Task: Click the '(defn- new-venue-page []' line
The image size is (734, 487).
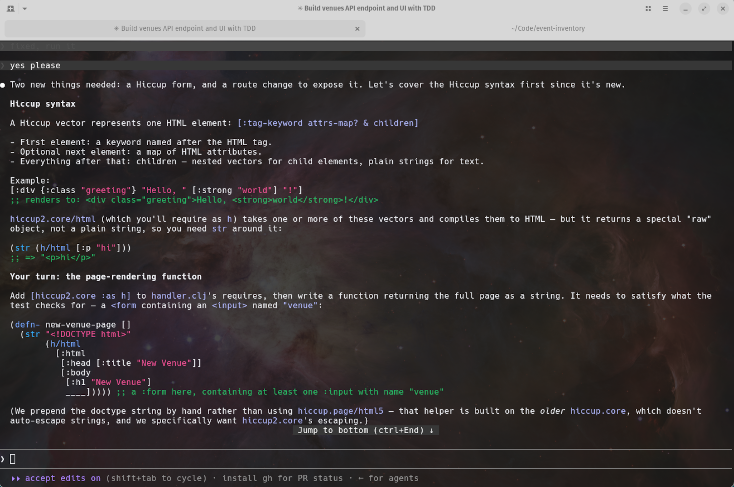Action: [71, 325]
